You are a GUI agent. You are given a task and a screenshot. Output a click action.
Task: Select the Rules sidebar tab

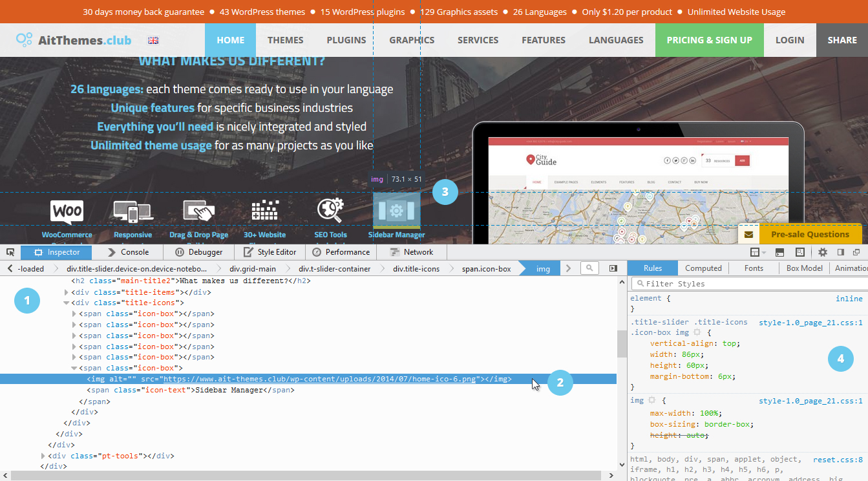653,268
